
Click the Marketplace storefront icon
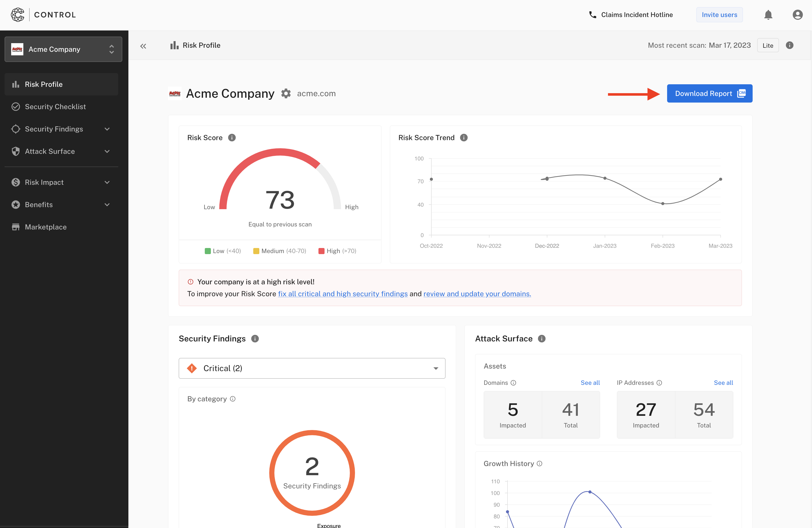click(16, 227)
